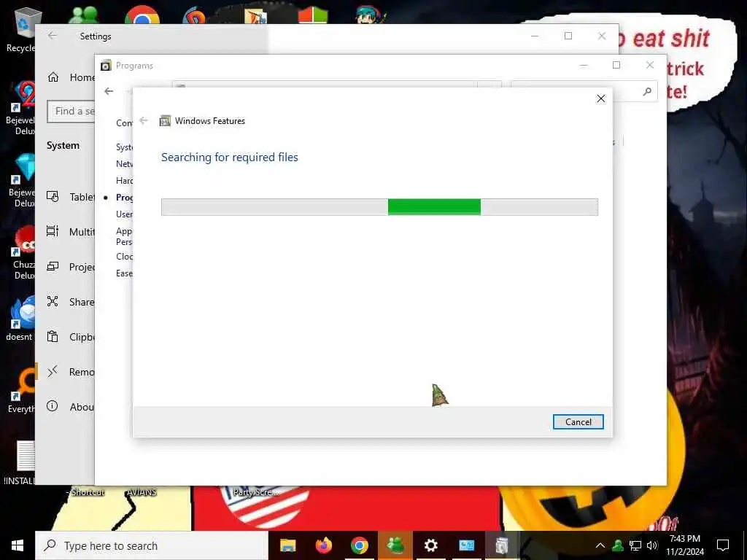Click the Programs window title icon
Screen dimensions: 747x560
[x=106, y=65]
